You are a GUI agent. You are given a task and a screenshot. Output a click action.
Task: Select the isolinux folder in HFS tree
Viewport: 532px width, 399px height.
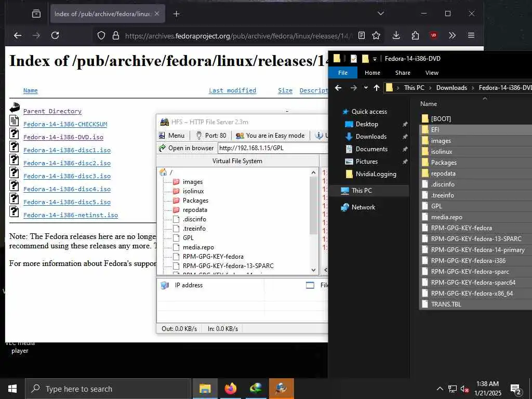(x=193, y=191)
